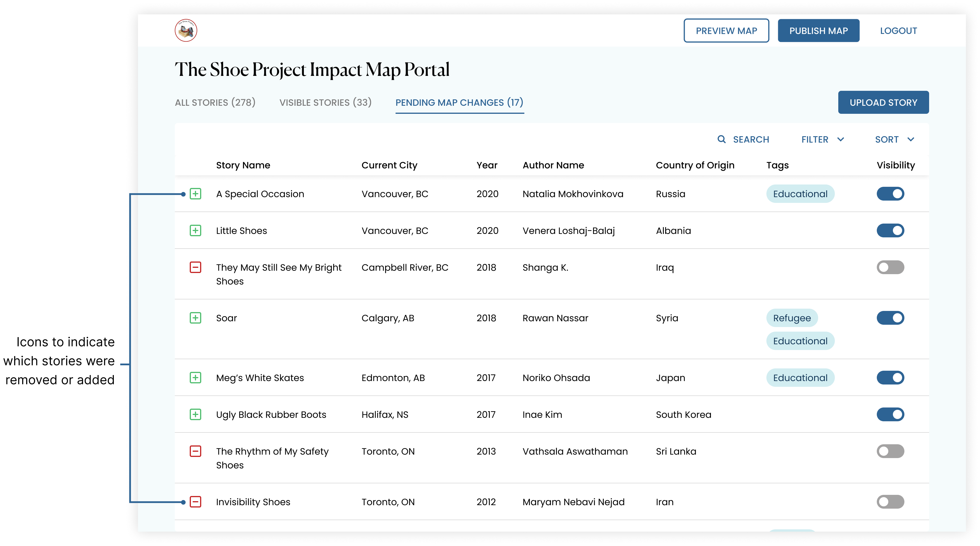
Task: Click the Preview Map button
Action: click(x=726, y=30)
